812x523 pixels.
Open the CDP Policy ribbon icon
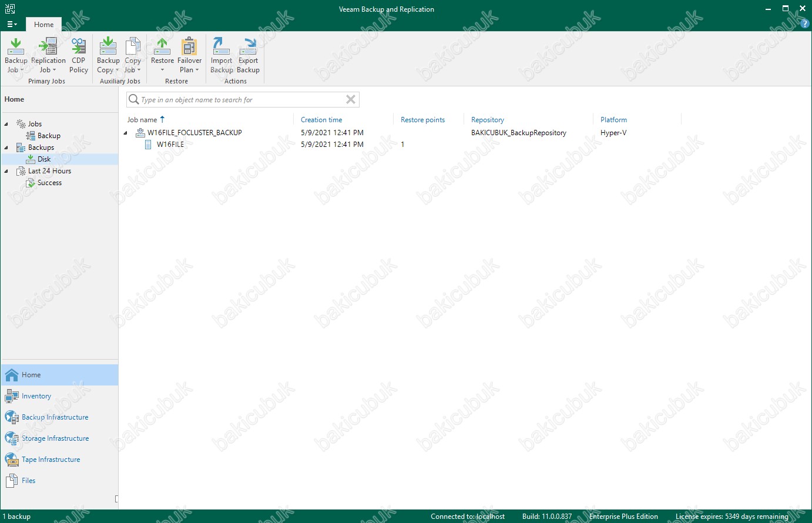[78, 46]
